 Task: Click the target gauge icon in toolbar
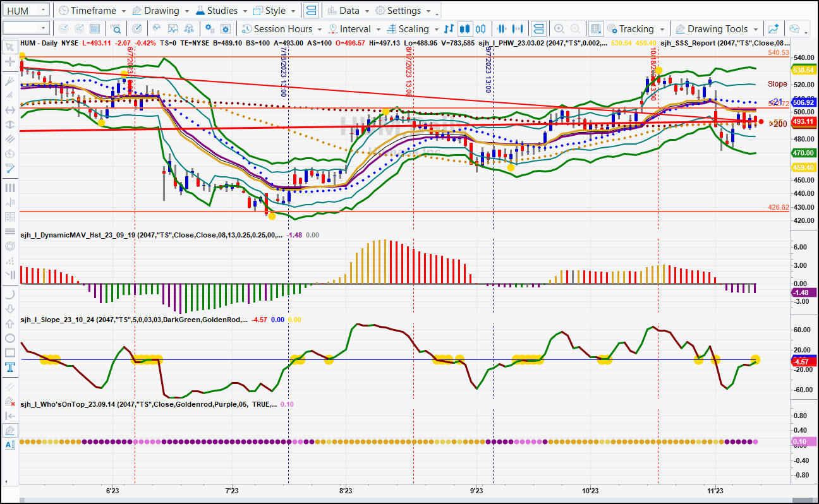tap(137, 29)
